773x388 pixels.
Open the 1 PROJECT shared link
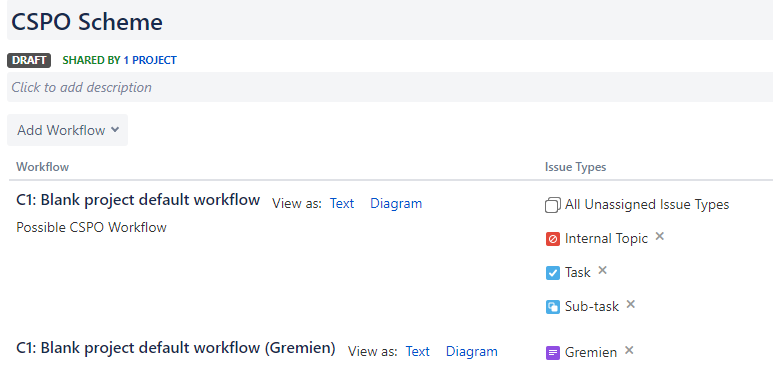pos(150,60)
